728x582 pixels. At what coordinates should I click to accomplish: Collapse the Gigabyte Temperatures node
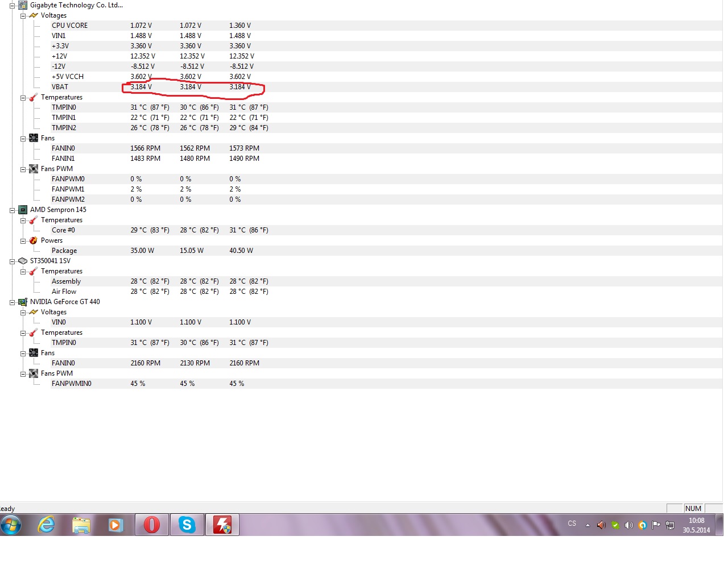click(23, 98)
